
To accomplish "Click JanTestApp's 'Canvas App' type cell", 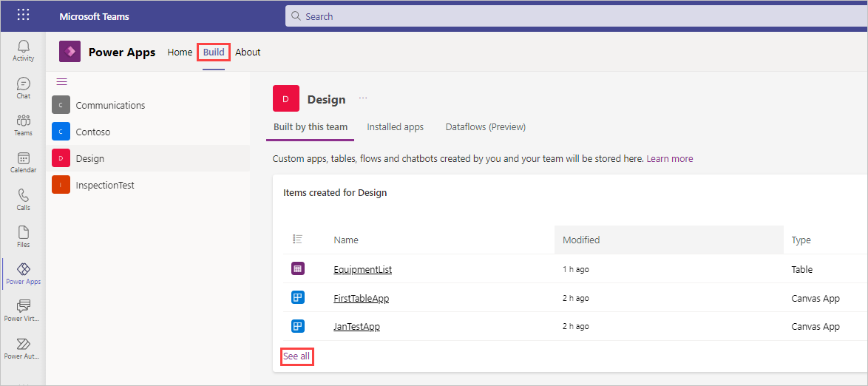I will click(816, 327).
